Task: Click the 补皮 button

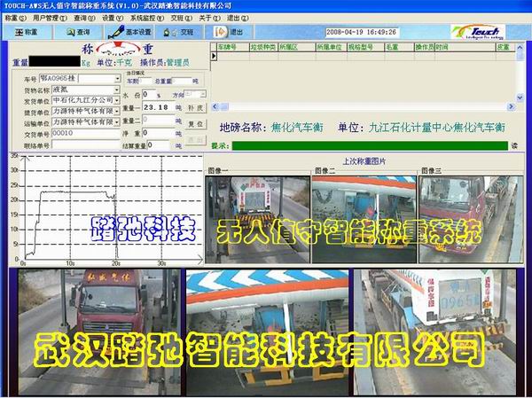Action: point(195,106)
